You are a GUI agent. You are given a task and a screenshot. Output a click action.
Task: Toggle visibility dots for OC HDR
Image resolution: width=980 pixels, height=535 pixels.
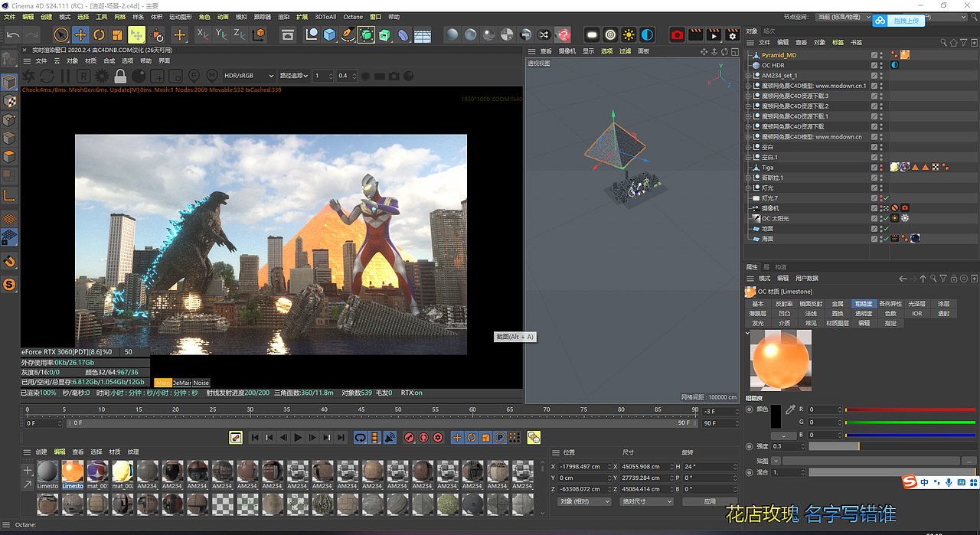[x=881, y=66]
